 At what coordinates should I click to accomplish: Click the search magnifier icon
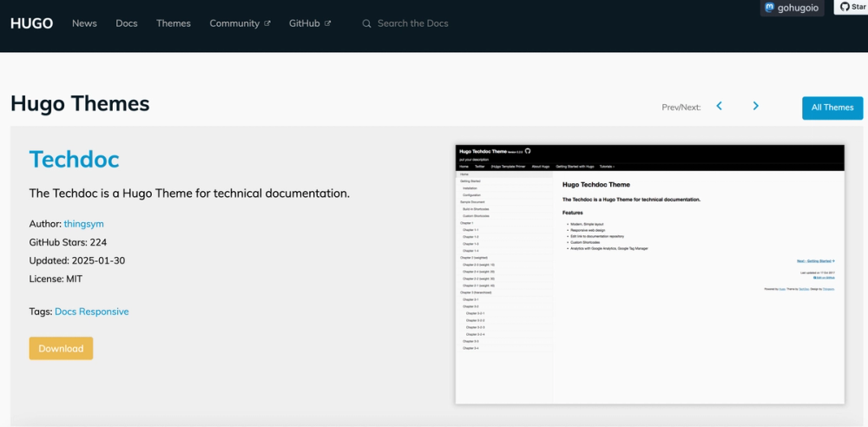click(366, 23)
